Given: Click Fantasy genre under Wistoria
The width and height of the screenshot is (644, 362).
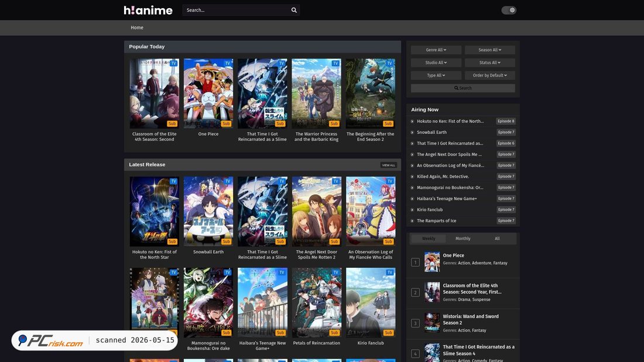Looking at the screenshot, I should coord(479,330).
